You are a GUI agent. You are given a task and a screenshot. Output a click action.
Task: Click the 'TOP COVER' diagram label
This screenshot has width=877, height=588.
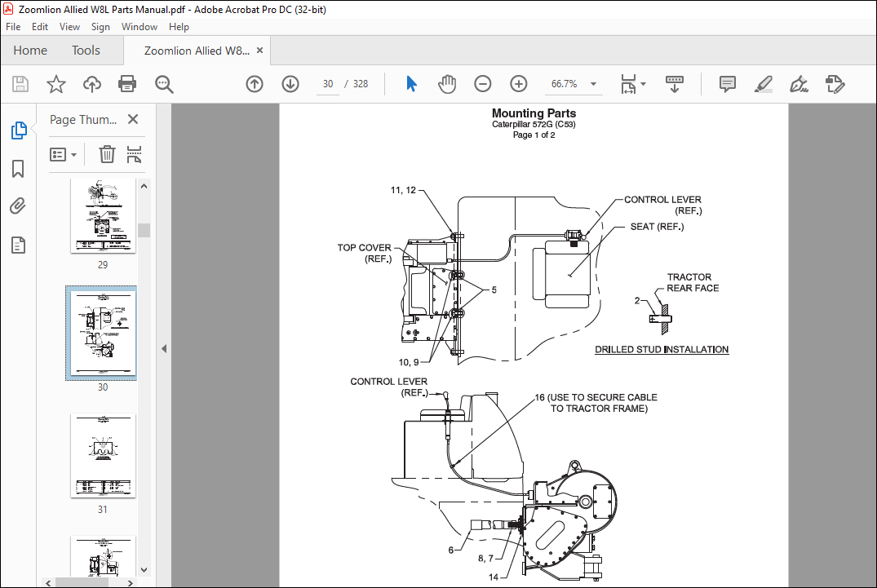point(364,248)
